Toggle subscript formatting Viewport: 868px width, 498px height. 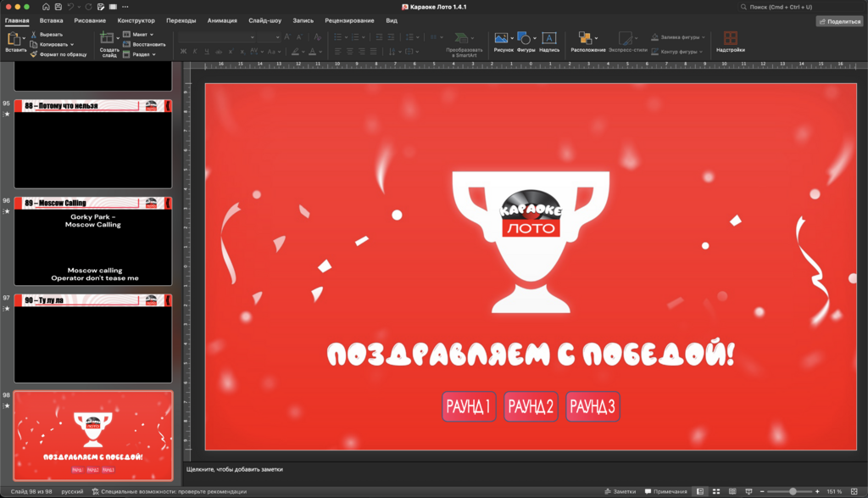(x=242, y=52)
